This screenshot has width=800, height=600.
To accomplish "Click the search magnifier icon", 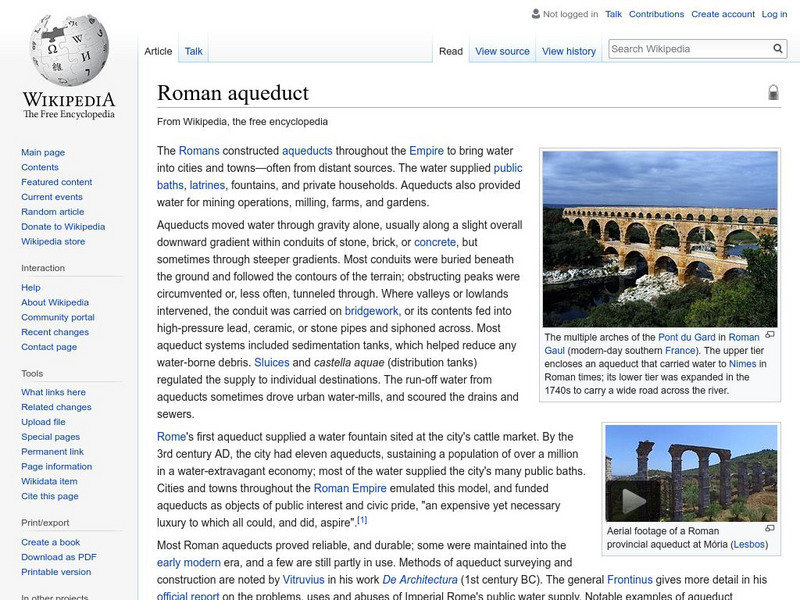I will tap(778, 48).
